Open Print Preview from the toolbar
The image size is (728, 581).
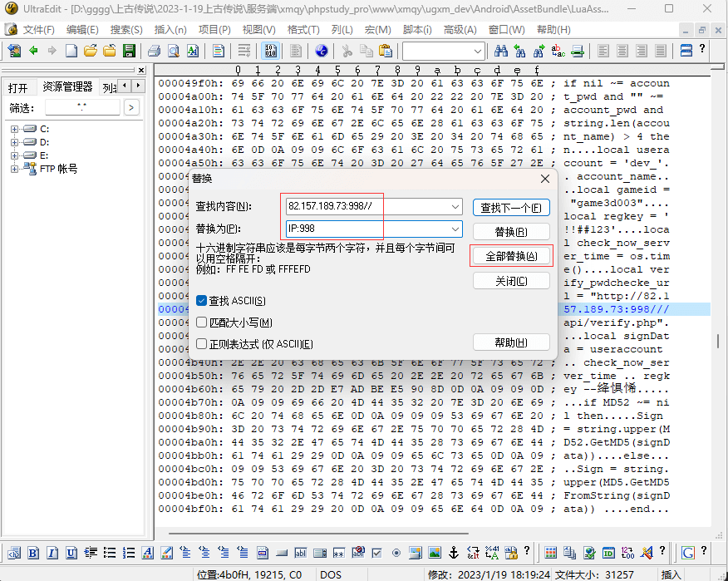point(173,51)
